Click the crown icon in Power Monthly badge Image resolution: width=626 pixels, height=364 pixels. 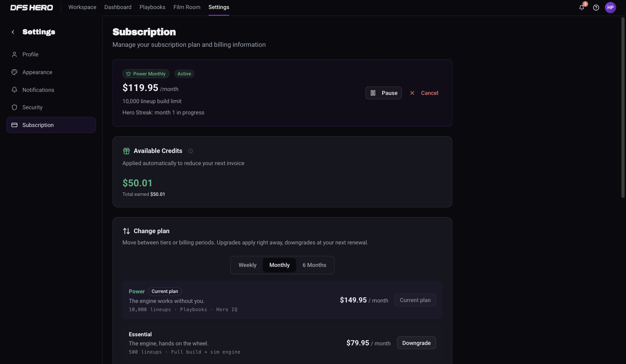pos(128,74)
